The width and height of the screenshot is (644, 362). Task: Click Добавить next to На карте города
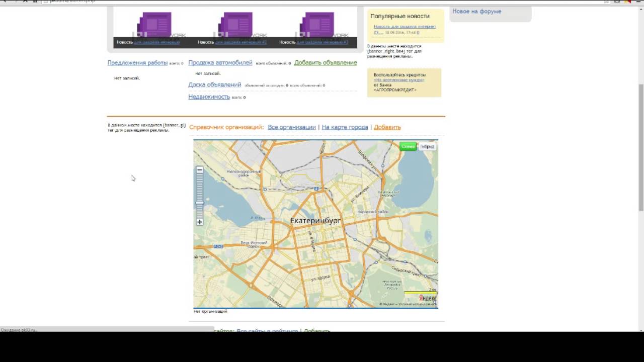[387, 127]
